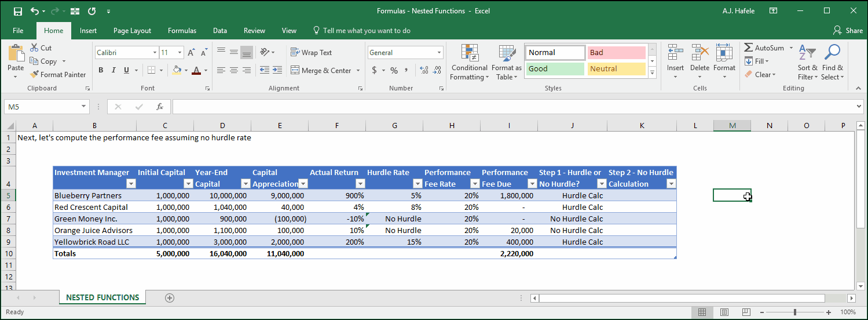This screenshot has width=868, height=320.
Task: Switch to the Insert tab
Action: click(x=88, y=31)
